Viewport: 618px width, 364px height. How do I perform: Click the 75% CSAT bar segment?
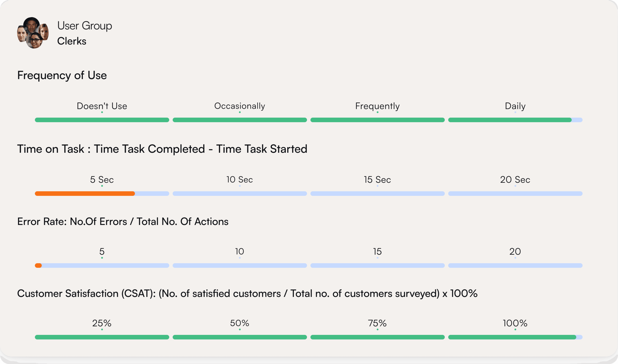[377, 337]
